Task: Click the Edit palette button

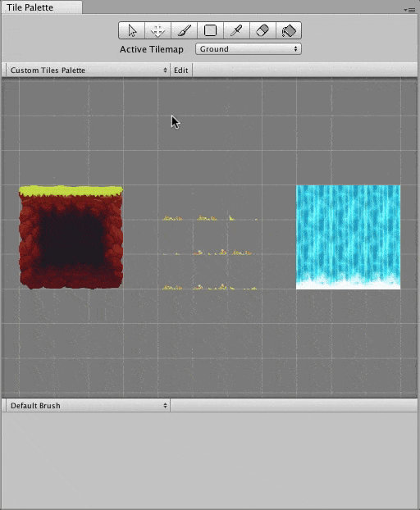Action: pyautogui.click(x=181, y=71)
